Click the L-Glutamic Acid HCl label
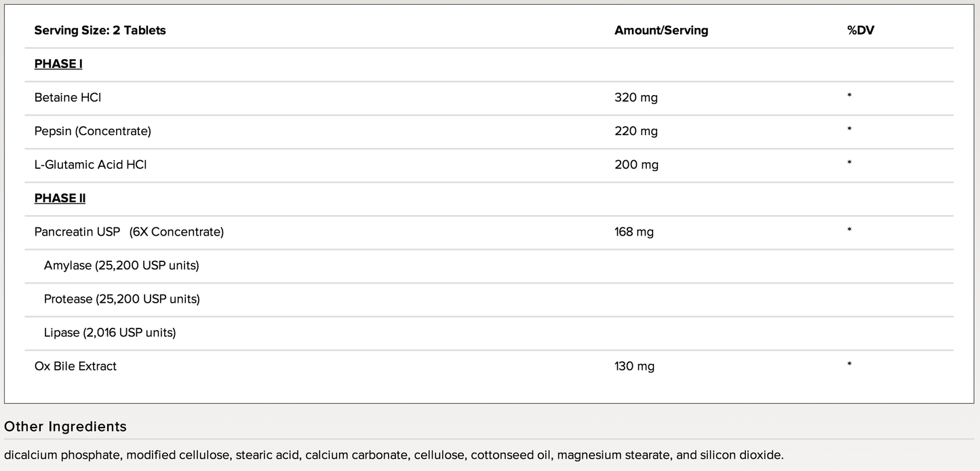The image size is (980, 471). tap(90, 165)
